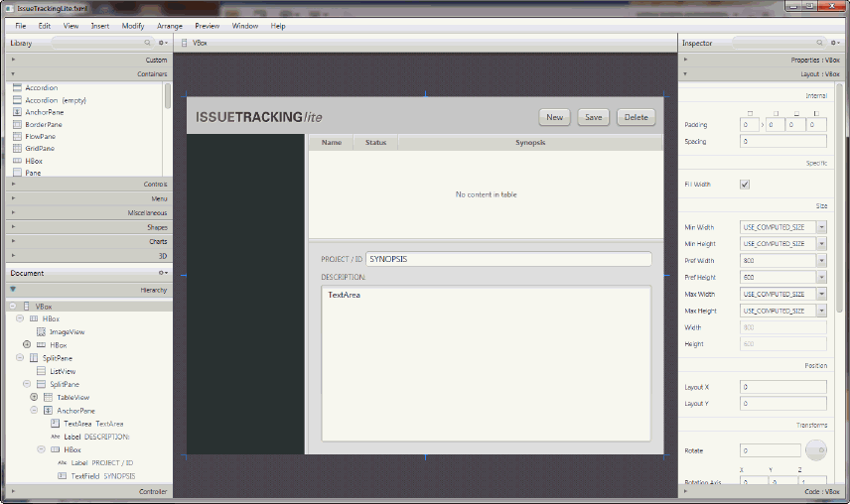Click the Synopsis table column header

(x=530, y=143)
